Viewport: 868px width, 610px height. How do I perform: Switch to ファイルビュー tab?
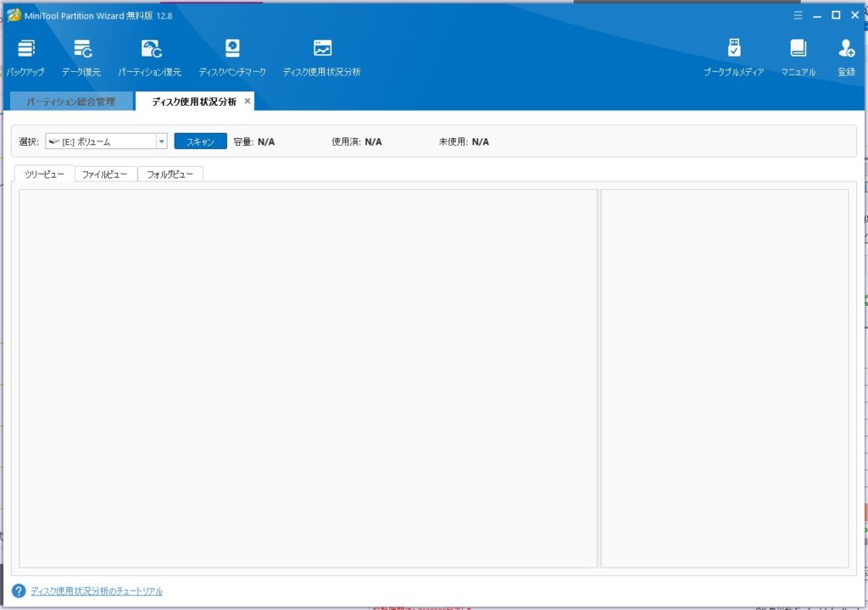pyautogui.click(x=105, y=175)
